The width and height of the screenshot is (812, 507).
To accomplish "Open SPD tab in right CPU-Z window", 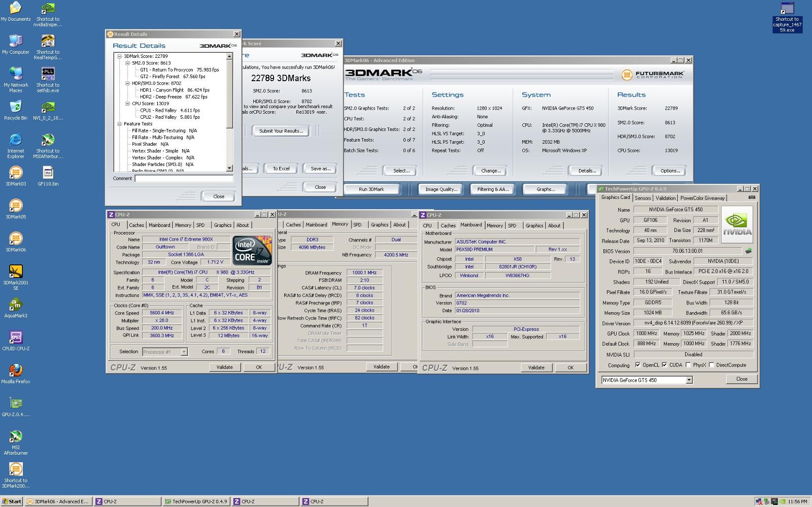I will [x=512, y=225].
